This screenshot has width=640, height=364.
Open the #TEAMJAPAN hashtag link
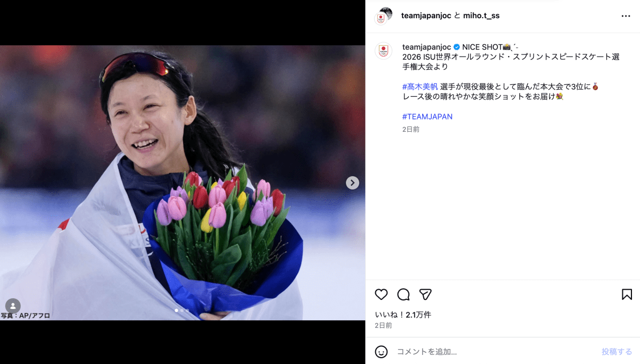tap(428, 117)
